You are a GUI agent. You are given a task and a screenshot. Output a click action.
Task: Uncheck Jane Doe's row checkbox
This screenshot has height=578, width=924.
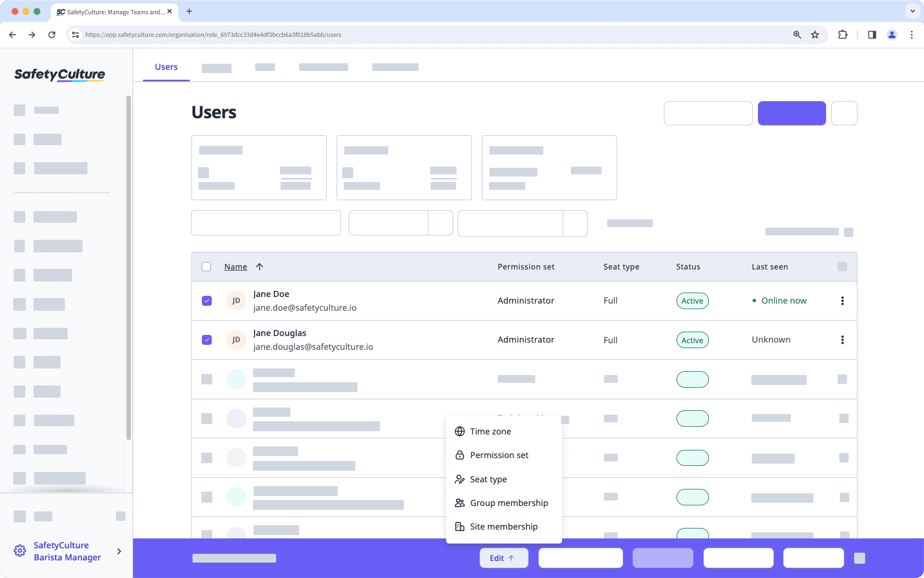point(206,301)
